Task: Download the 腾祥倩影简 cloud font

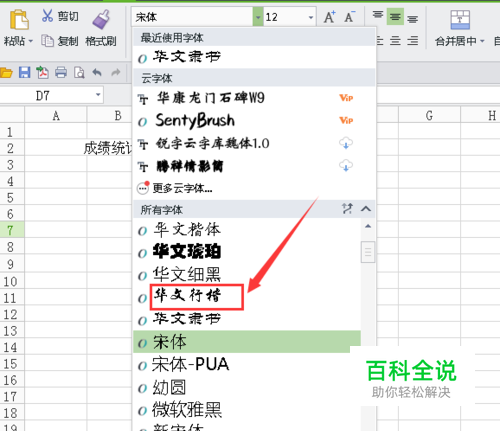Action: 346,166
